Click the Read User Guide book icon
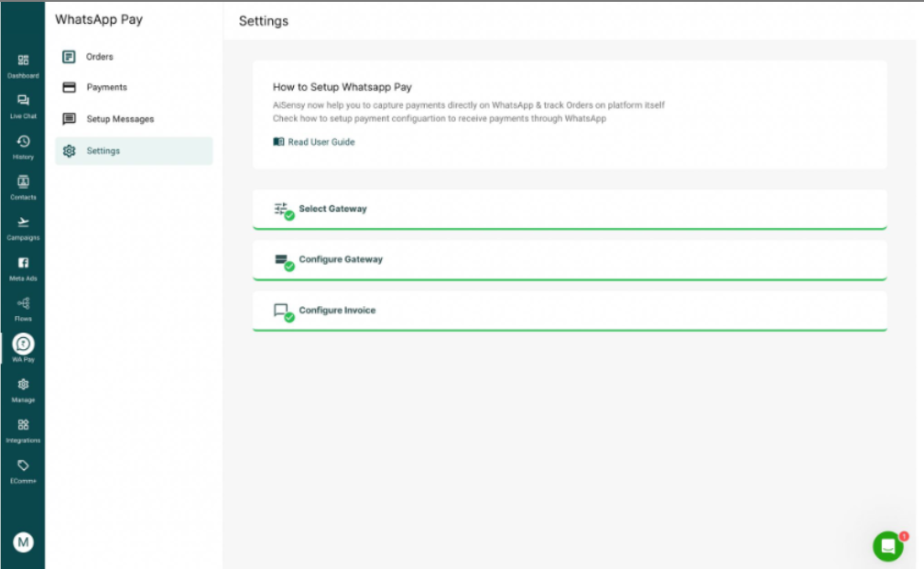The image size is (924, 569). 278,141
